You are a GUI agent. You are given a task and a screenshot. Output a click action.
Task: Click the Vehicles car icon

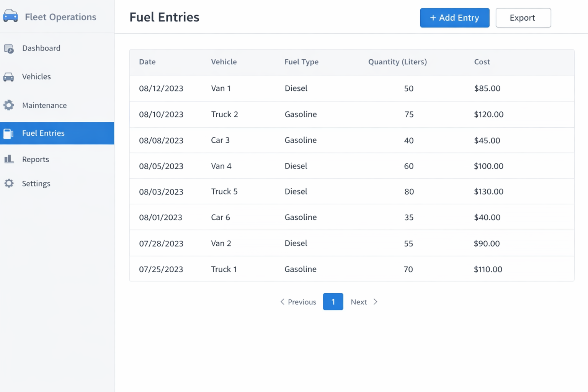click(x=9, y=77)
